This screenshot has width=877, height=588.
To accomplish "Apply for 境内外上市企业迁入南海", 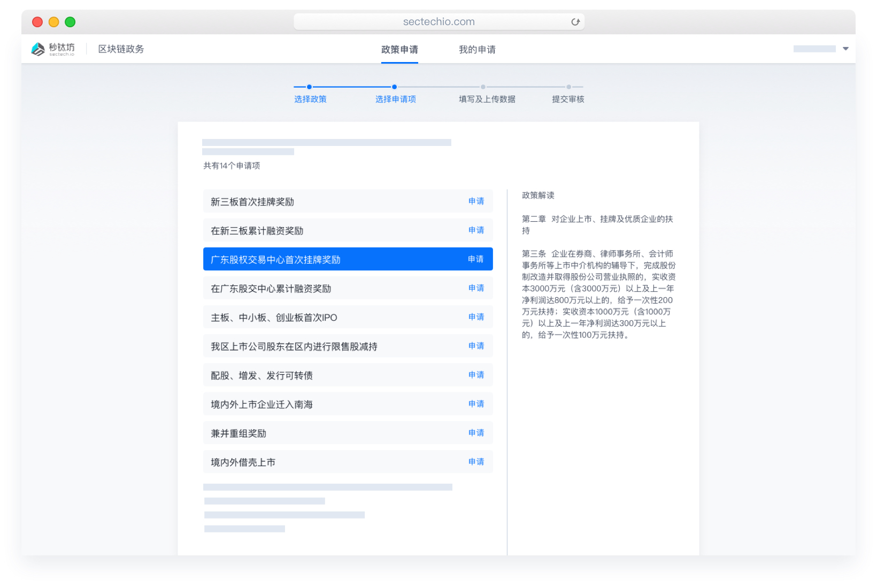I will pos(476,404).
